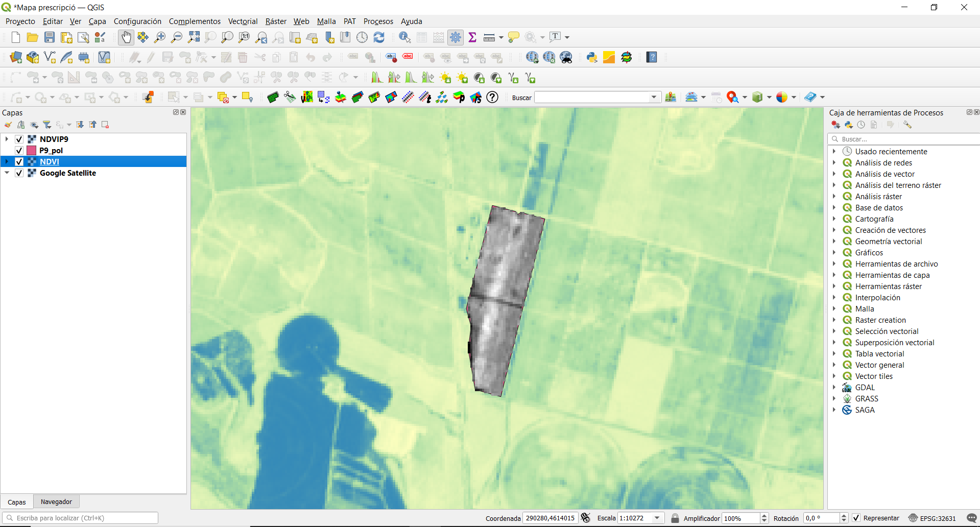The width and height of the screenshot is (980, 527).
Task: Save the project with the floppy icon
Action: click(x=50, y=37)
